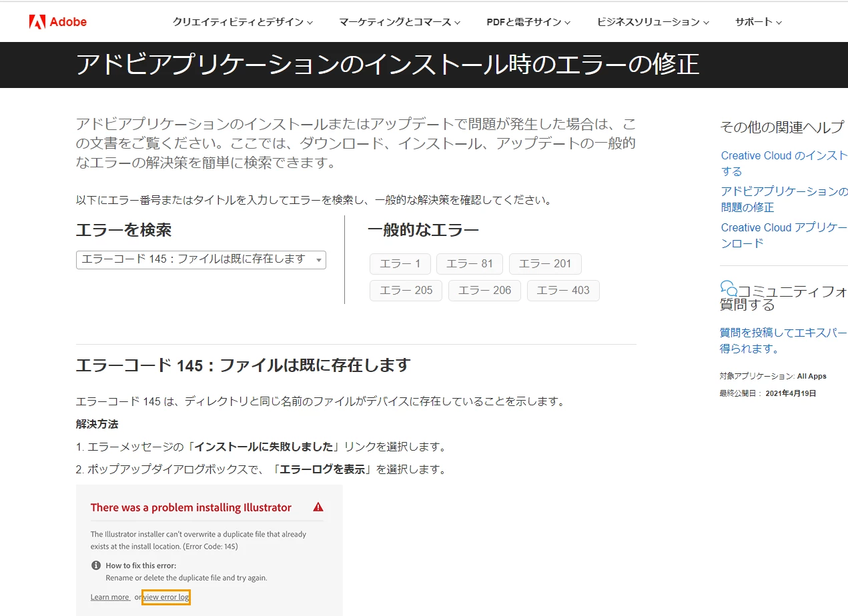Image resolution: width=848 pixels, height=616 pixels.
Task: Select the エラー 81 button
Action: click(x=470, y=263)
